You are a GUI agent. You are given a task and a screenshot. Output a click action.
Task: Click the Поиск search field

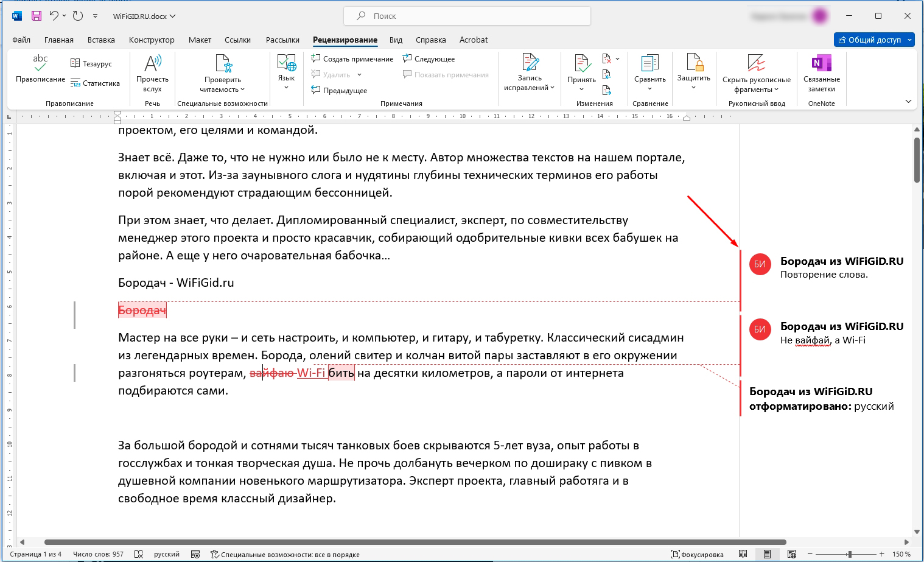[x=467, y=16]
